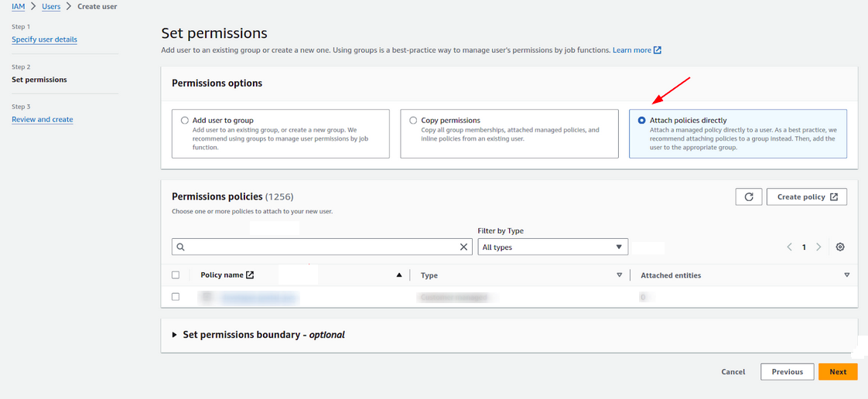This screenshot has height=399, width=868.
Task: Tick the checkbox for the first policy row
Action: point(176,297)
